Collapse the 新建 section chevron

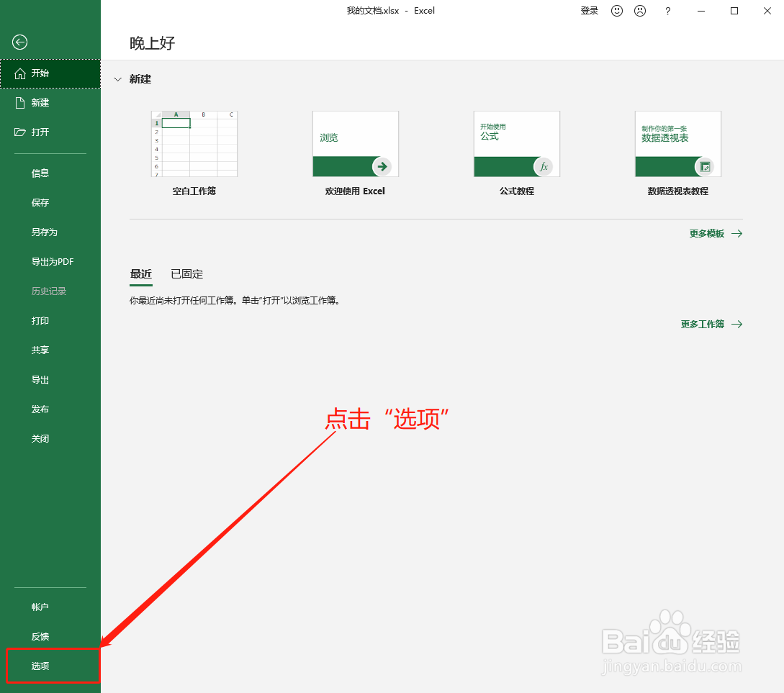[117, 79]
